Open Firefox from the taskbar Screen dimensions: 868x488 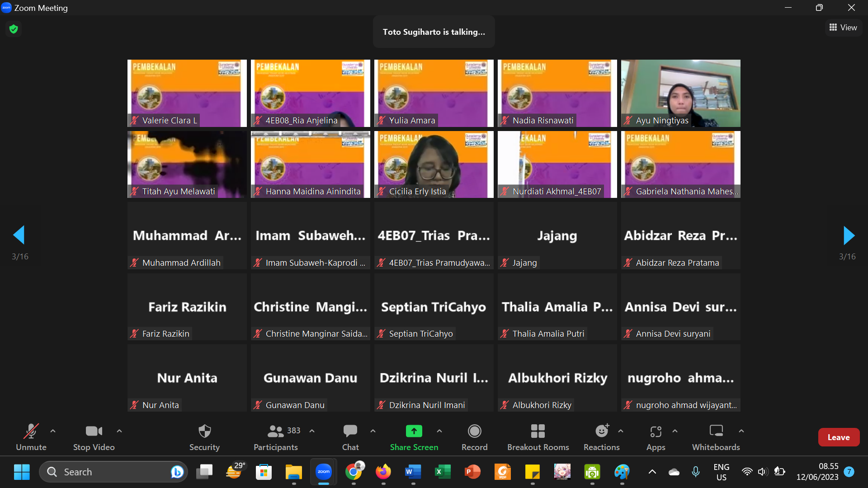[383, 472]
